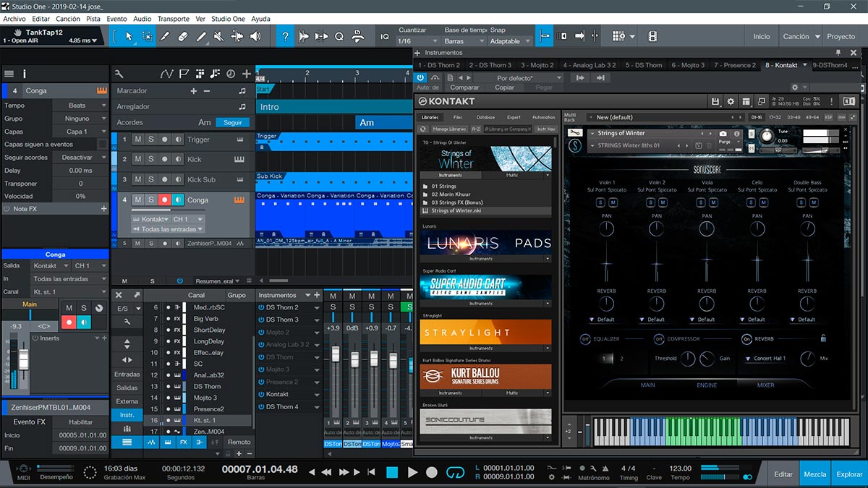Open track list hamburger icon
Image resolution: width=868 pixels, height=488 pixels.
9,74
